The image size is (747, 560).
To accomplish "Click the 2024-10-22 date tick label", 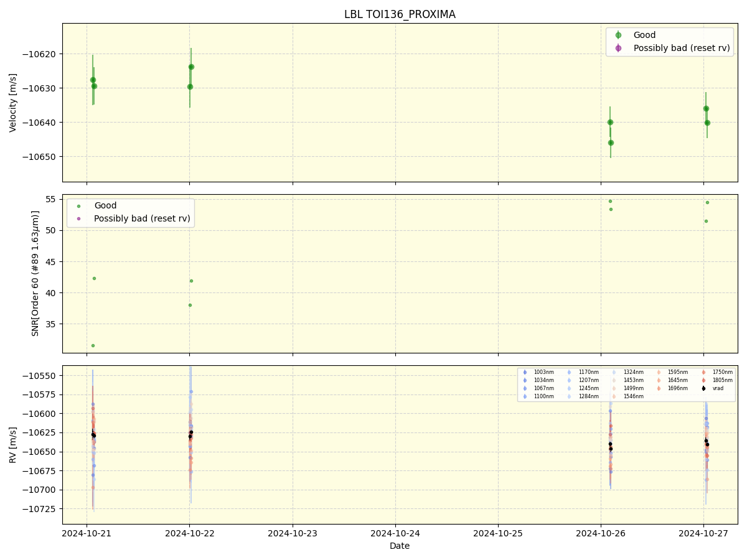I will (x=189, y=533).
